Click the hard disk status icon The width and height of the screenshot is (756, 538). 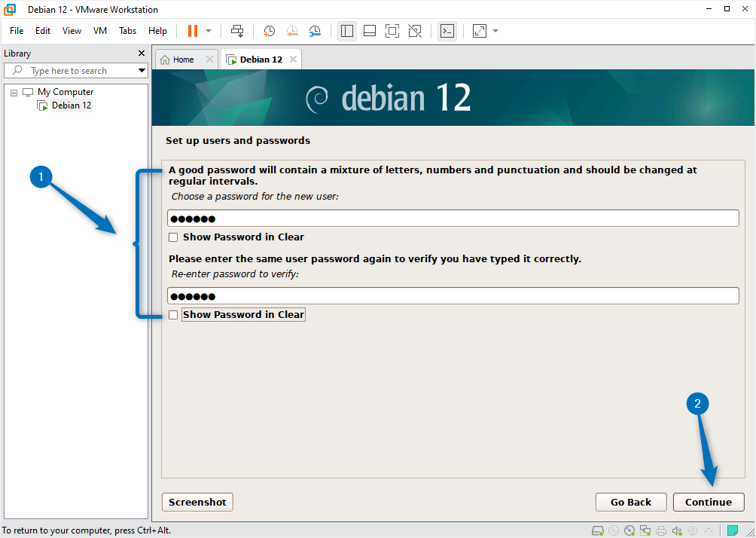(598, 530)
